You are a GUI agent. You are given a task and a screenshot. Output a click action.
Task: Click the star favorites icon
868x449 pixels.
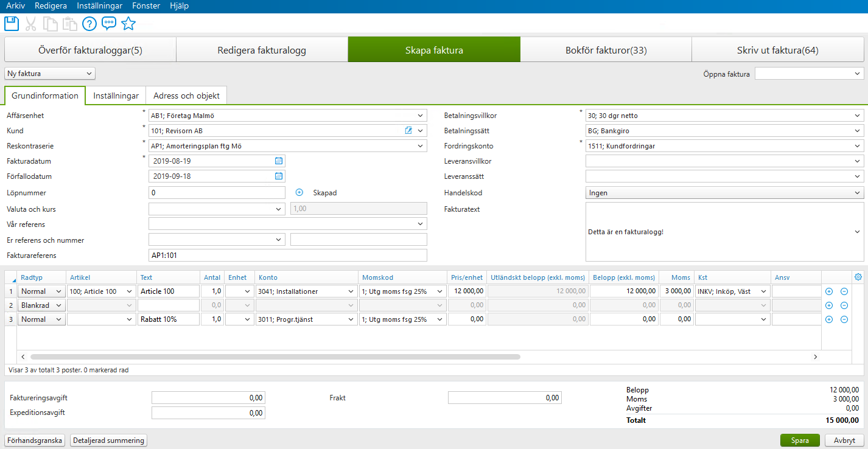pyautogui.click(x=128, y=23)
